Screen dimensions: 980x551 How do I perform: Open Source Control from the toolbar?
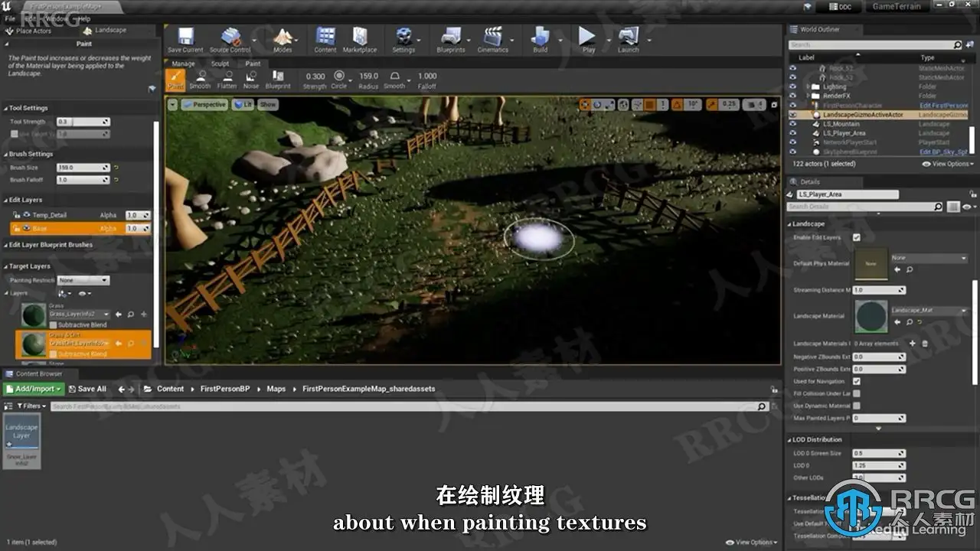pyautogui.click(x=230, y=40)
